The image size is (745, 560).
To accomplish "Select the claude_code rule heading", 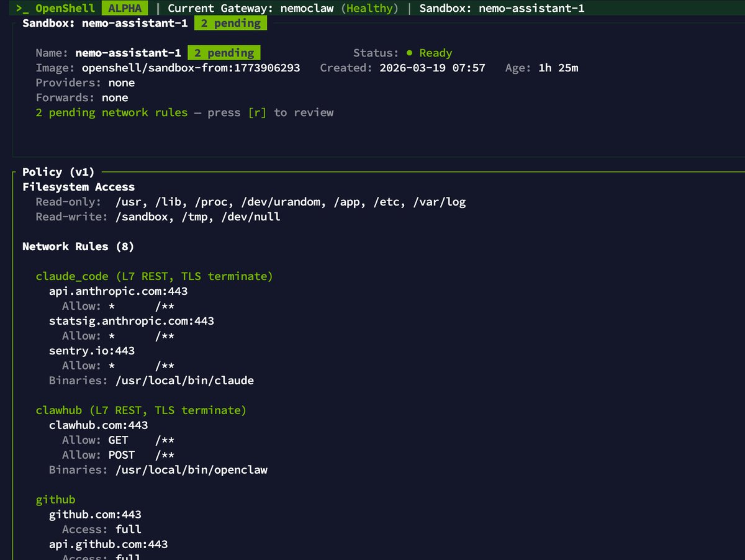I will (x=155, y=276).
